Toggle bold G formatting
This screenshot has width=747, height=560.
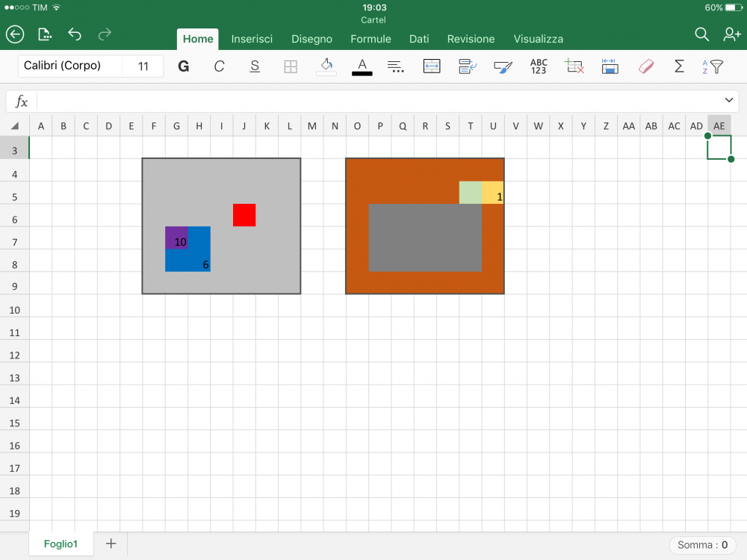pos(184,66)
